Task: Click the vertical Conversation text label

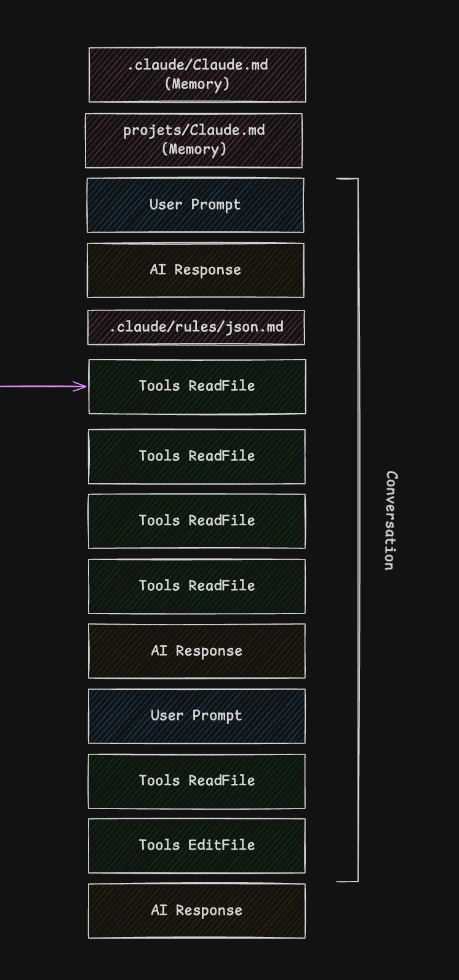Action: (391, 520)
